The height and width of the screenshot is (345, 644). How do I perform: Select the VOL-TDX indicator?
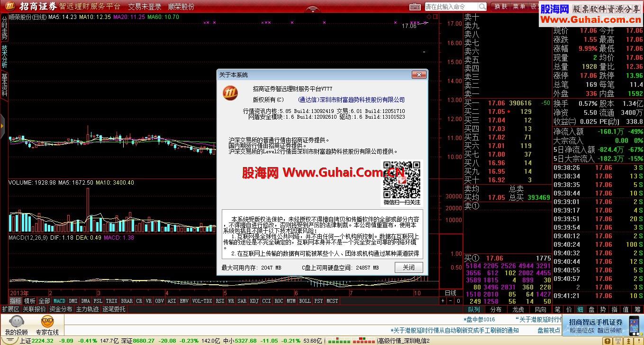coord(202,301)
